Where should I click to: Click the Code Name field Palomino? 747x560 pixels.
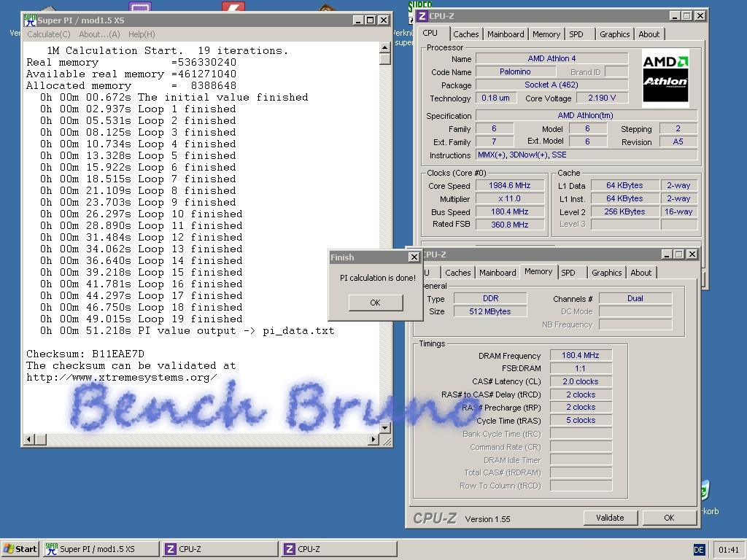pos(516,71)
